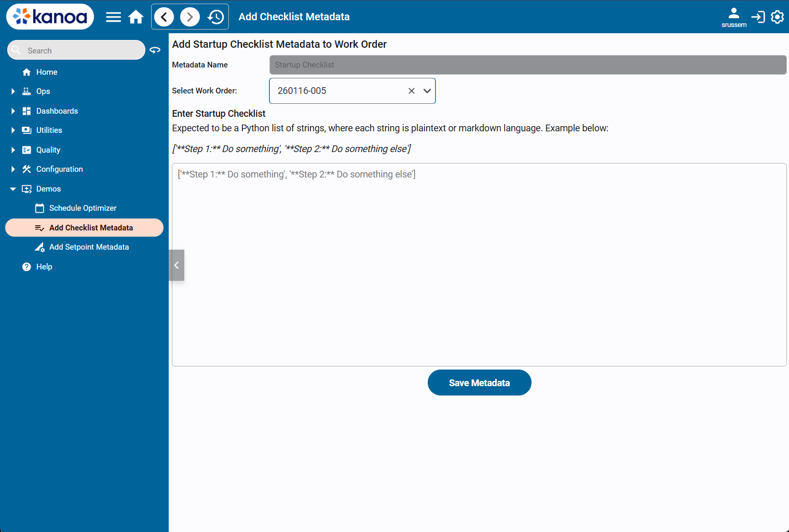Click the home icon in top bar
Screen dimensions: 789x532
tap(136, 17)
